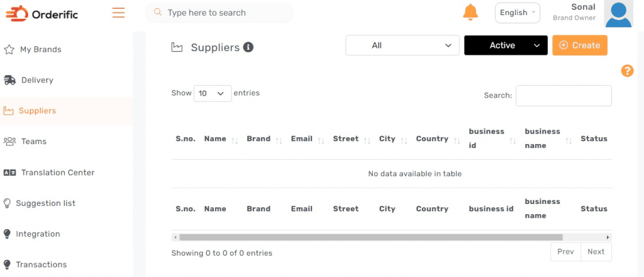Screen dimensions: 644x277
Task: Click the Next pagination button
Action: point(596,252)
